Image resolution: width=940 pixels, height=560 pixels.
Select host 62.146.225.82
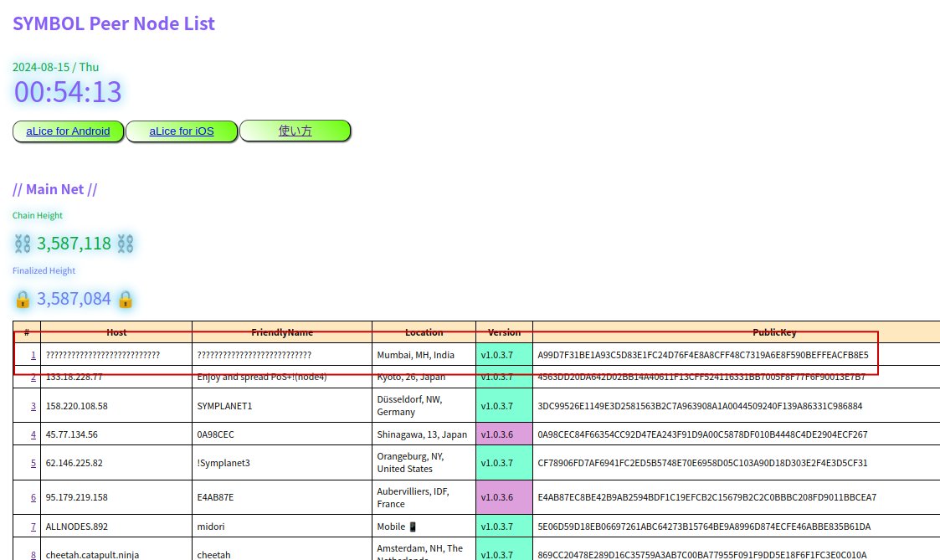tap(74, 463)
